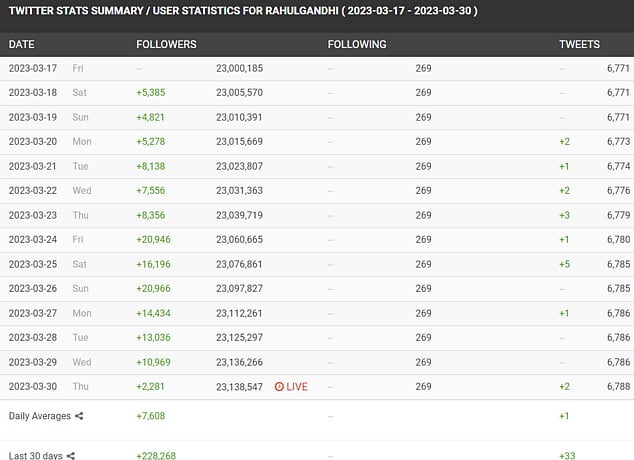634x460 pixels.
Task: Click tweet gain +3 on 2023-03-23
Action: pos(564,215)
